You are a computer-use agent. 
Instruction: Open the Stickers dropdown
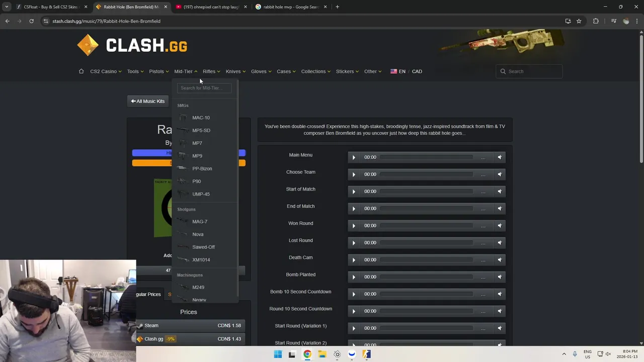[x=347, y=71]
